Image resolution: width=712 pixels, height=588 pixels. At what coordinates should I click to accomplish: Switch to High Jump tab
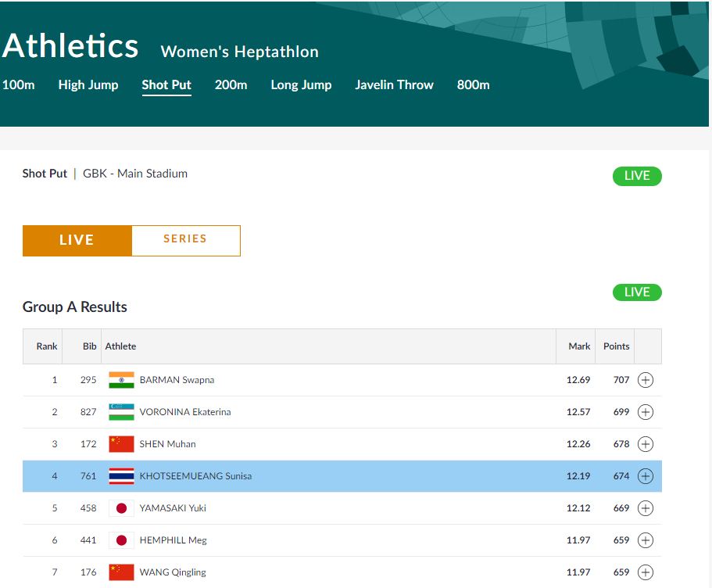pyautogui.click(x=88, y=85)
